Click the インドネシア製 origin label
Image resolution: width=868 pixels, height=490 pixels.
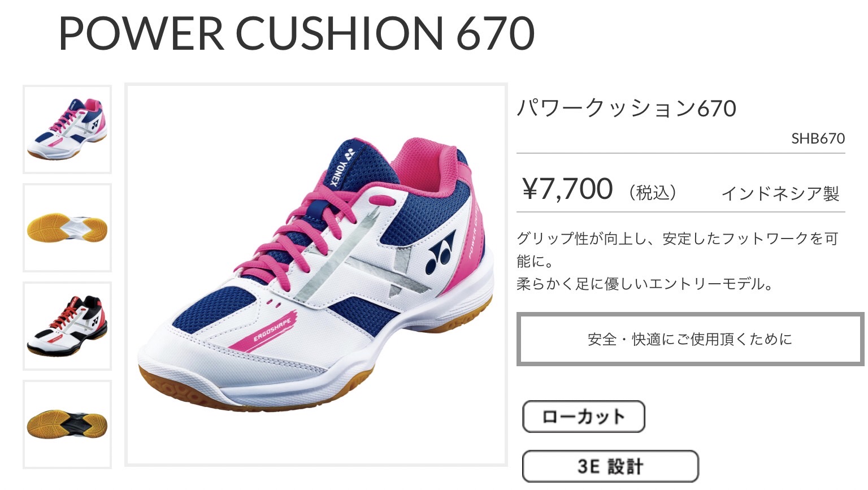pos(780,194)
